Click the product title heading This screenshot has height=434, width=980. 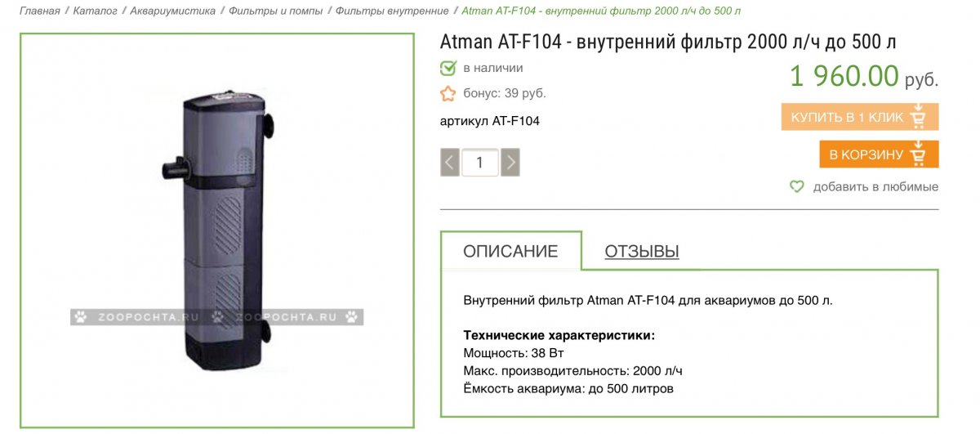[x=668, y=43]
